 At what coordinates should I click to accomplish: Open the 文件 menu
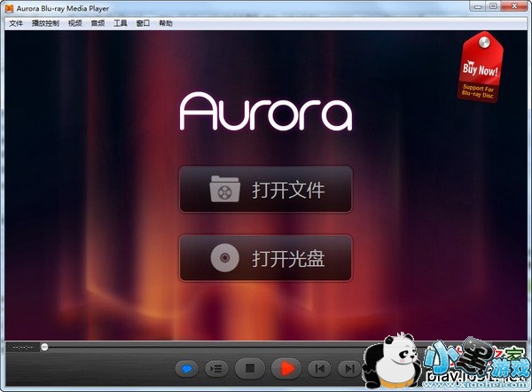pos(16,23)
